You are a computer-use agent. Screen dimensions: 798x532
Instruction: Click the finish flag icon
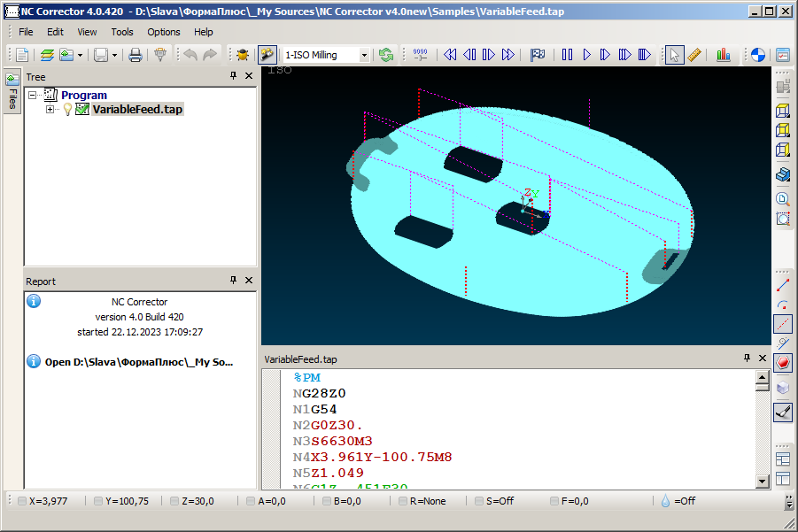pos(538,55)
